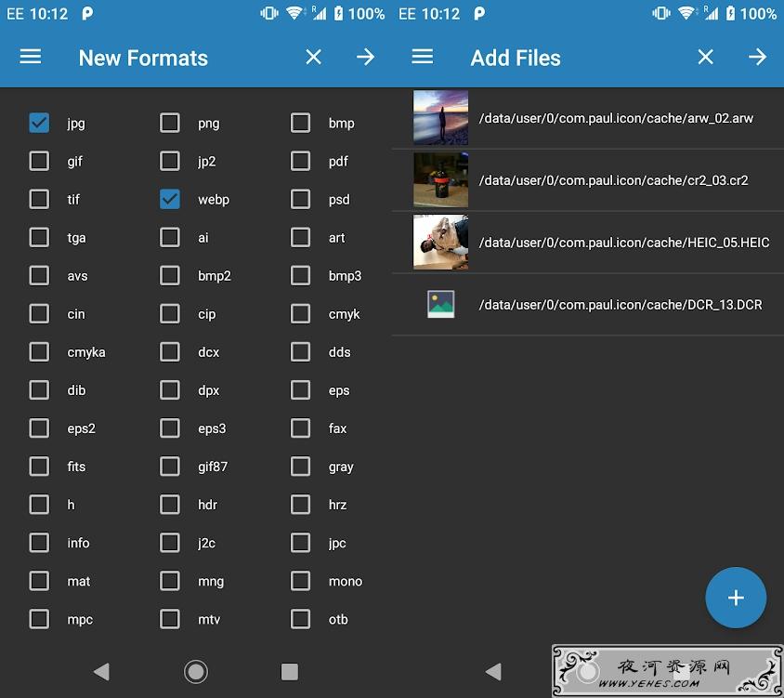Select the art format checkbox

click(300, 237)
